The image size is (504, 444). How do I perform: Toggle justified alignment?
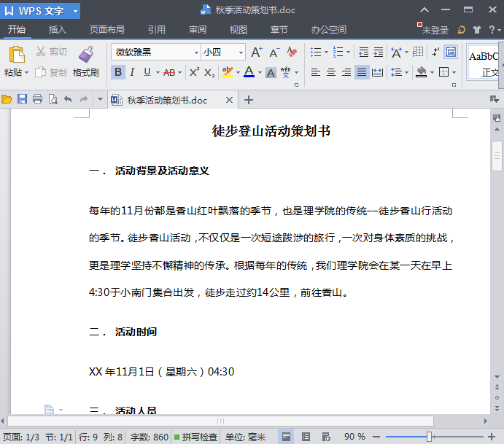(x=362, y=72)
